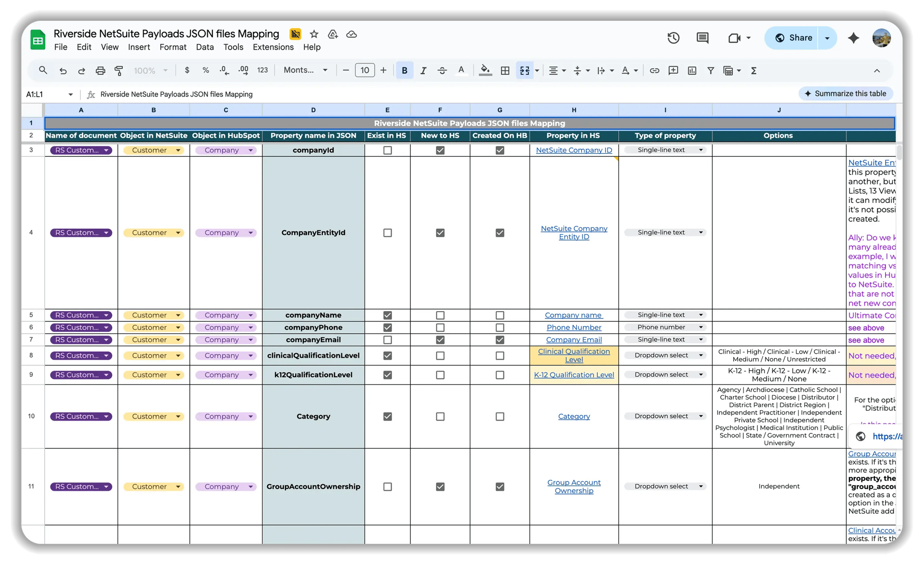The height and width of the screenshot is (568, 924).
Task: Open Company dropdown in Category row
Action: (x=251, y=416)
